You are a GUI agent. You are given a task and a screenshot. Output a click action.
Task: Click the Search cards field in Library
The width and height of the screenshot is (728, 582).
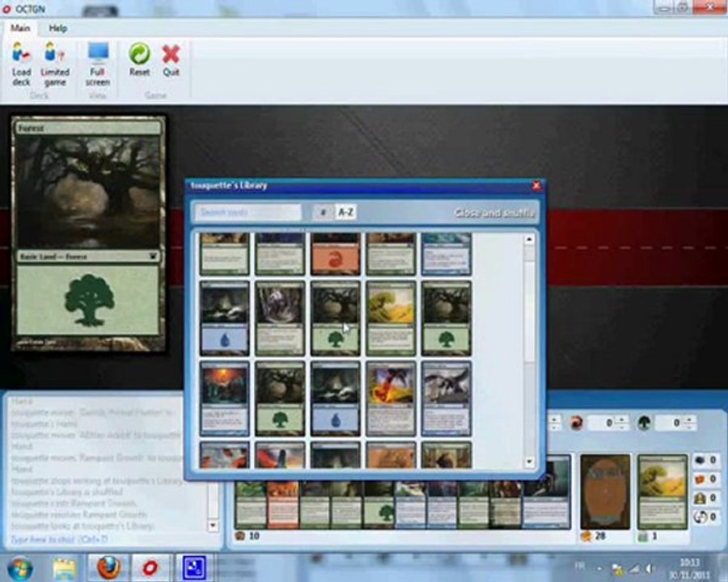248,213
